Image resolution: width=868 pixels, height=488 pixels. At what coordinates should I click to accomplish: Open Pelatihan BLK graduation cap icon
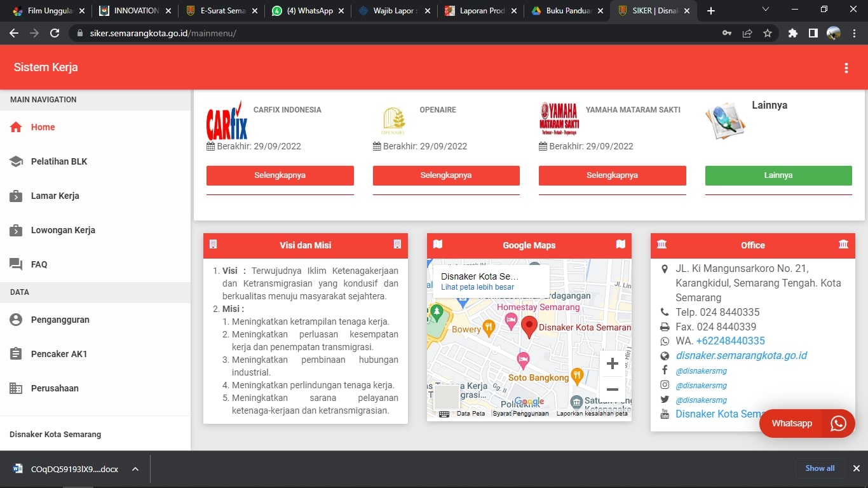point(17,161)
